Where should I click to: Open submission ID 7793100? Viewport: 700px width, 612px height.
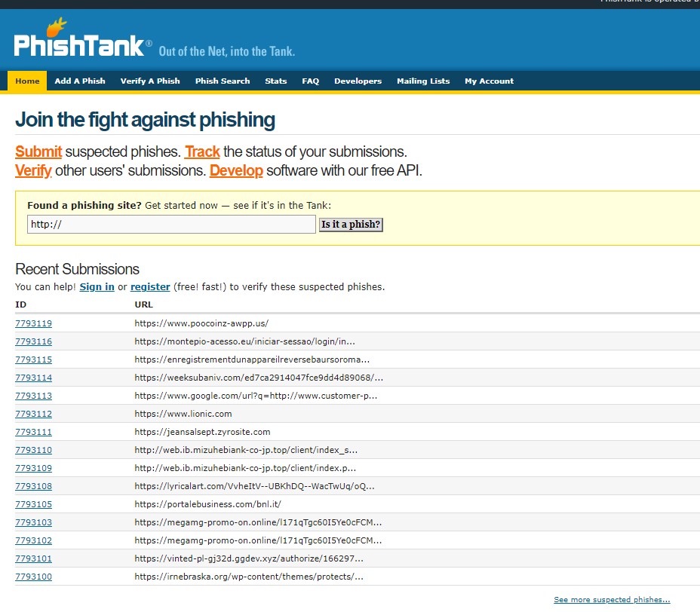[33, 577]
